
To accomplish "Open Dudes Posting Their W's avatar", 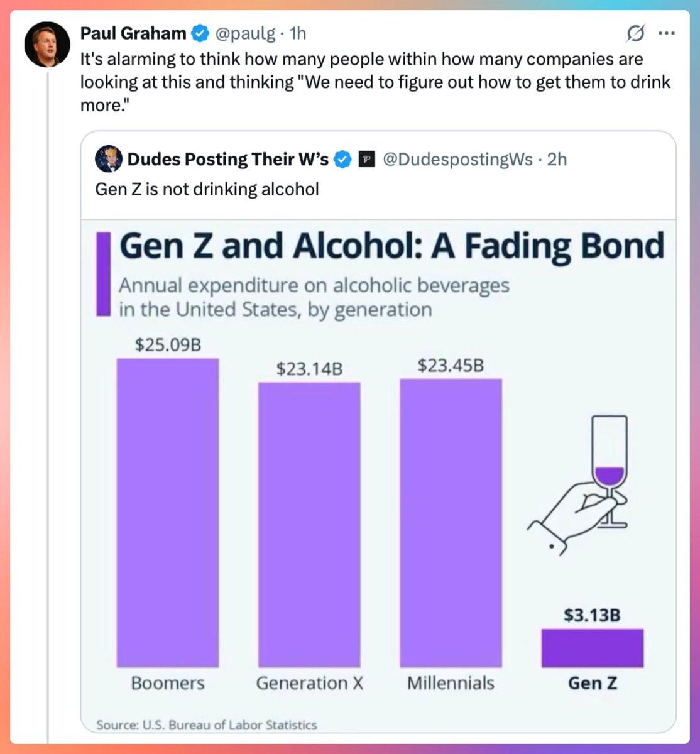I will 108,160.
